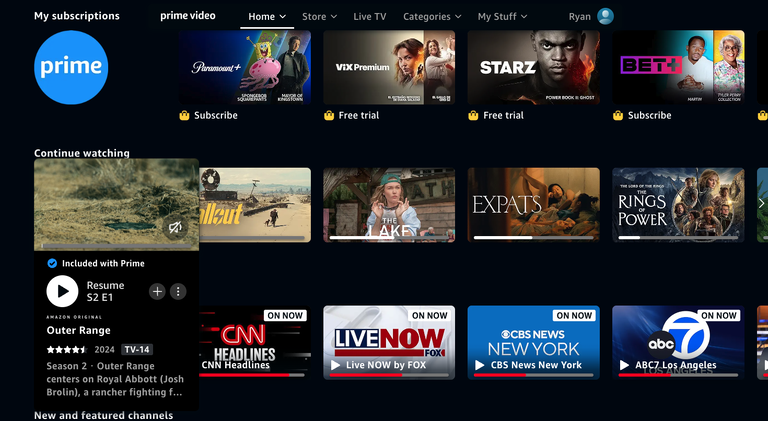Open the Expats show thumbnail
Screen dimensions: 768x421
click(x=534, y=205)
